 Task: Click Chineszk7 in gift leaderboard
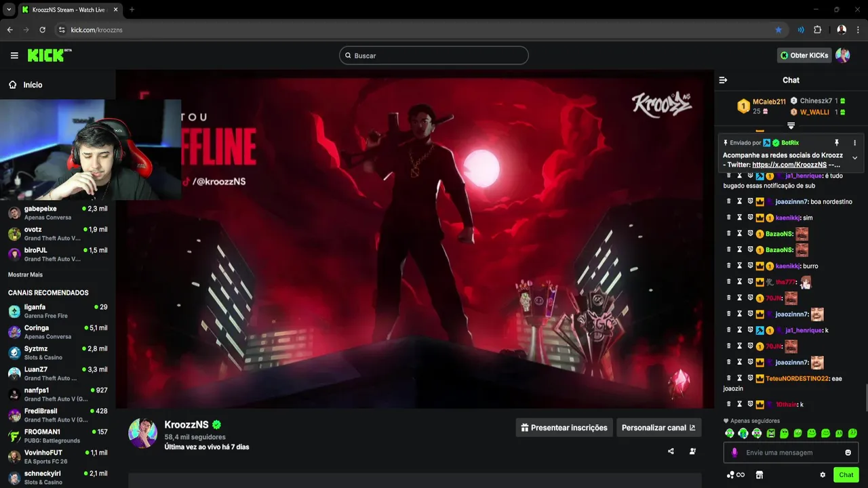815,101
